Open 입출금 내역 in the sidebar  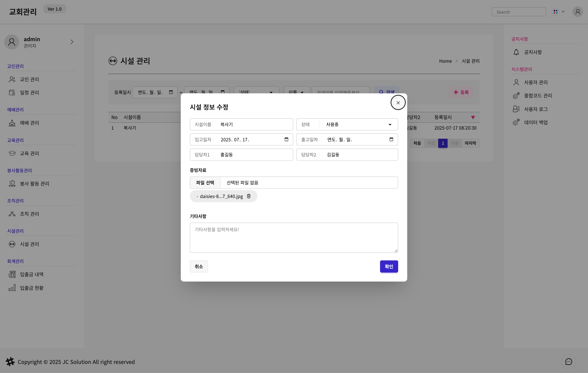coord(32,274)
